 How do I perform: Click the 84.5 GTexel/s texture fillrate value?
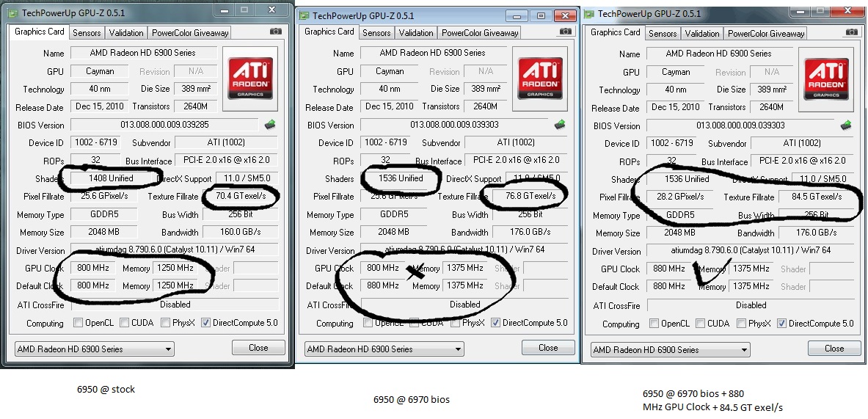click(x=817, y=197)
